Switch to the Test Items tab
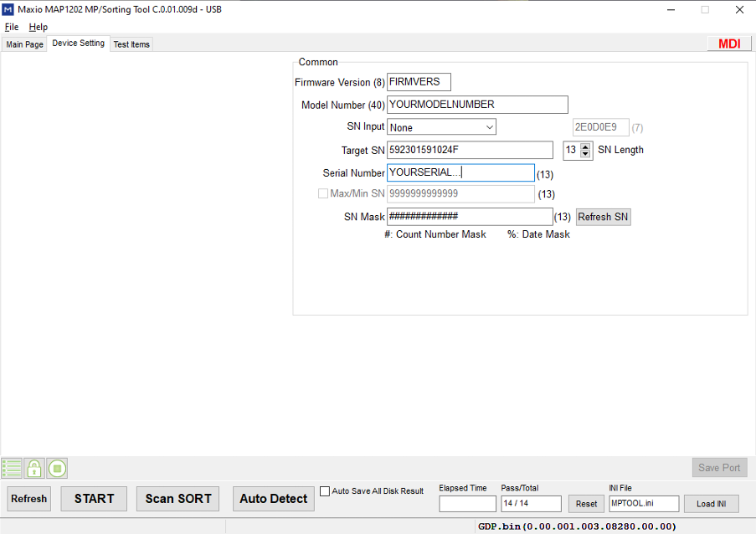 coord(131,44)
